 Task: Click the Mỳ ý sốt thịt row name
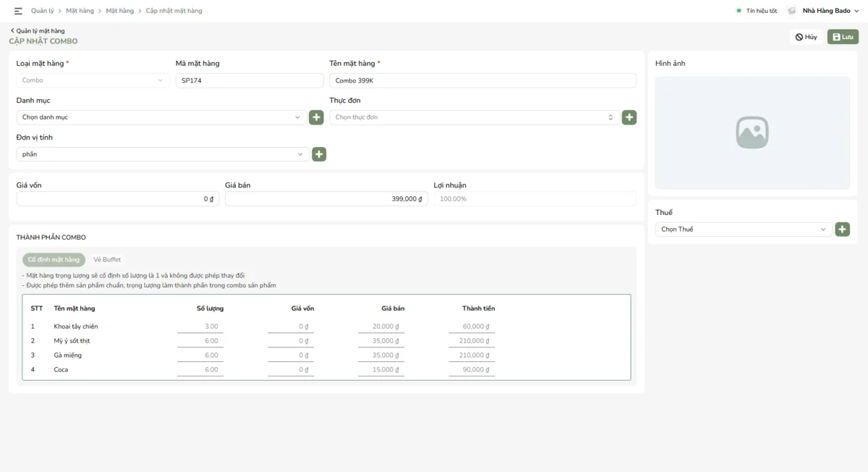72,341
